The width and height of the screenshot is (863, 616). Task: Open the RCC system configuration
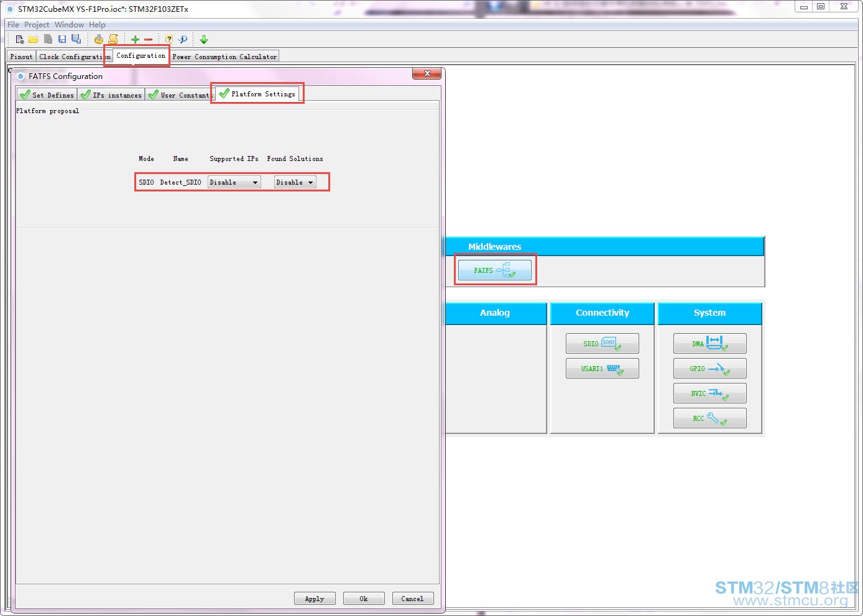[x=710, y=418]
